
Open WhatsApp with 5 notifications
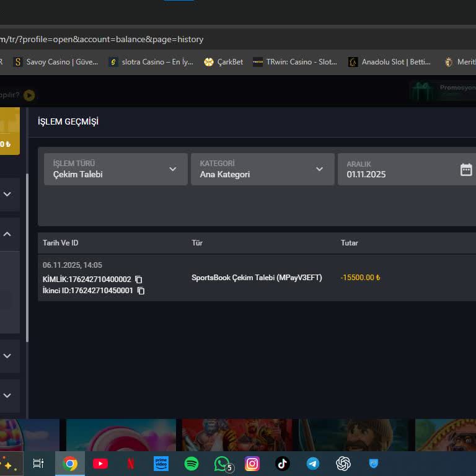click(223, 464)
